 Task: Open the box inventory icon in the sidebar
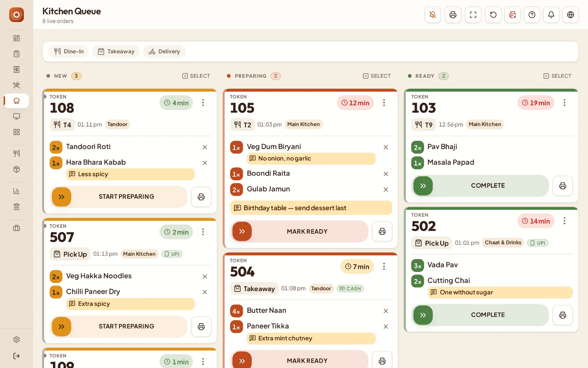(x=17, y=169)
